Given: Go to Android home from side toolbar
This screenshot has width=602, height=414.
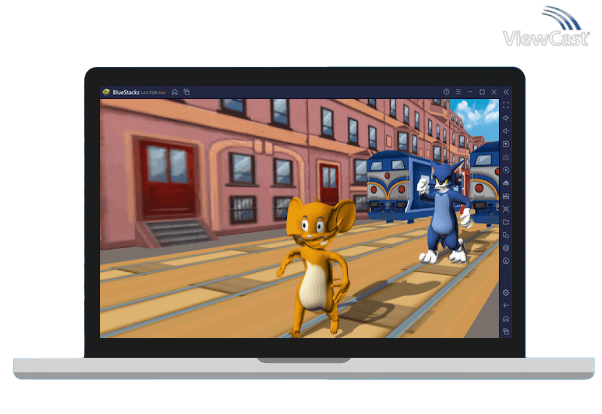Looking at the screenshot, I should click(x=506, y=319).
